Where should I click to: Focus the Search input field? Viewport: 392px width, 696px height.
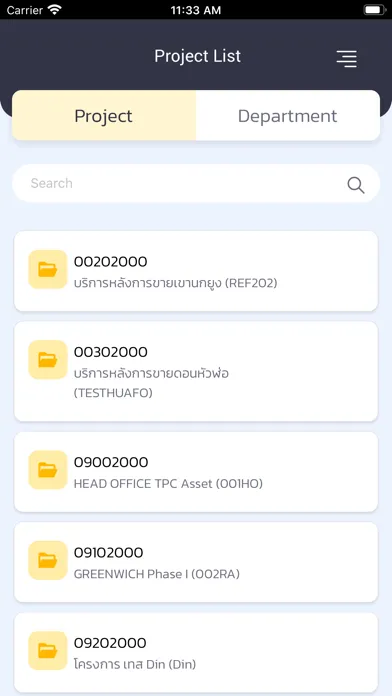(196, 183)
